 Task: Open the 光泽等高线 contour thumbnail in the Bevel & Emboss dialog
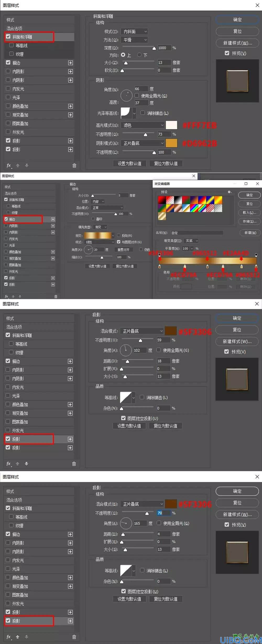[126, 113]
